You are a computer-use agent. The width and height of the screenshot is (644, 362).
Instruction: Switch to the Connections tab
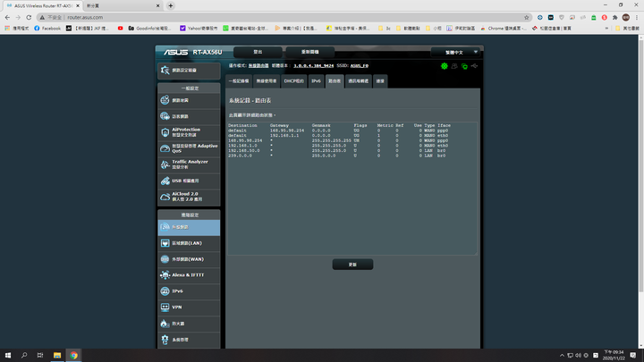coord(380,81)
